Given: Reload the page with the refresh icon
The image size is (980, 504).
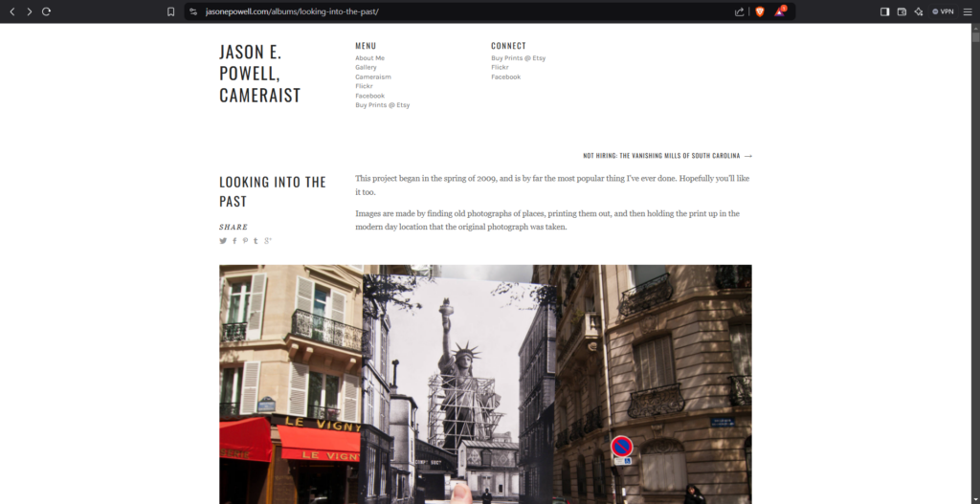Looking at the screenshot, I should (46, 11).
